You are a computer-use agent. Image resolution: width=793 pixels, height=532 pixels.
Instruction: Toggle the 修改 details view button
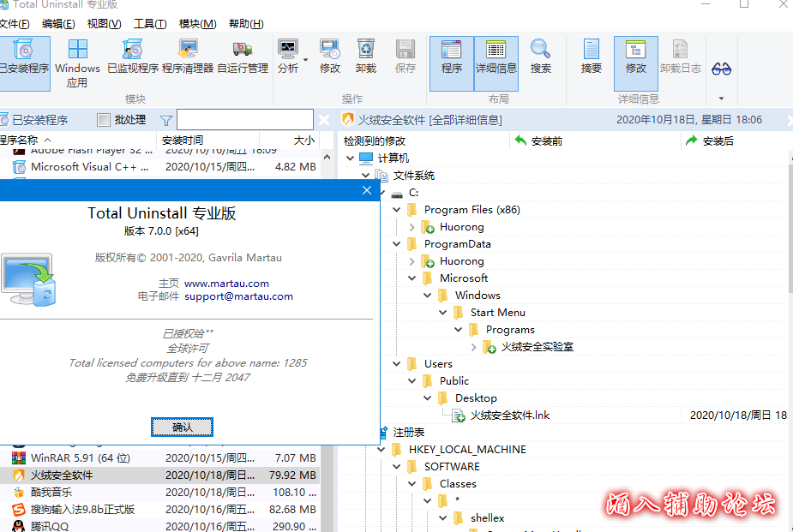[x=636, y=63]
